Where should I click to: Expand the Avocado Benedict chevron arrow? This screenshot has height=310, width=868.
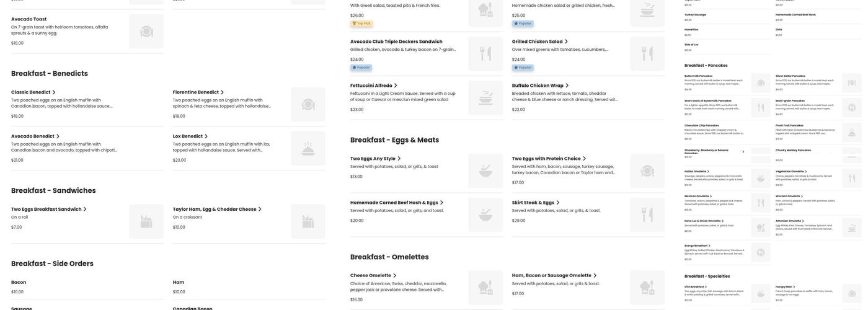(x=58, y=136)
